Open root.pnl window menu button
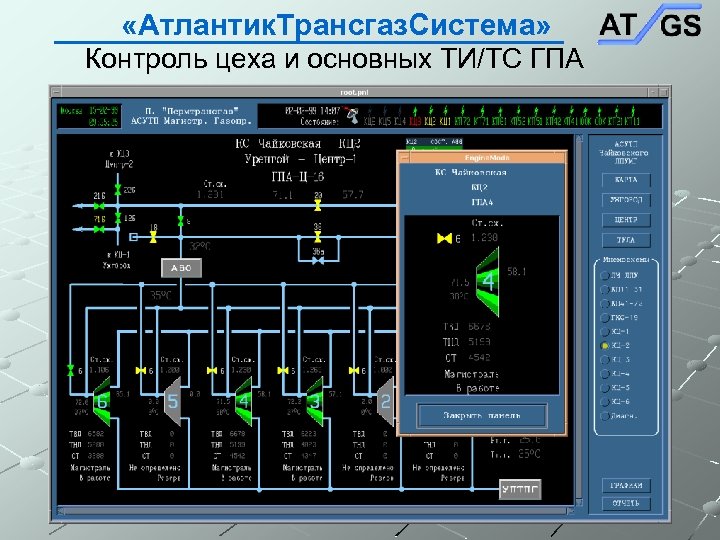The width and height of the screenshot is (720, 540). click(56, 92)
